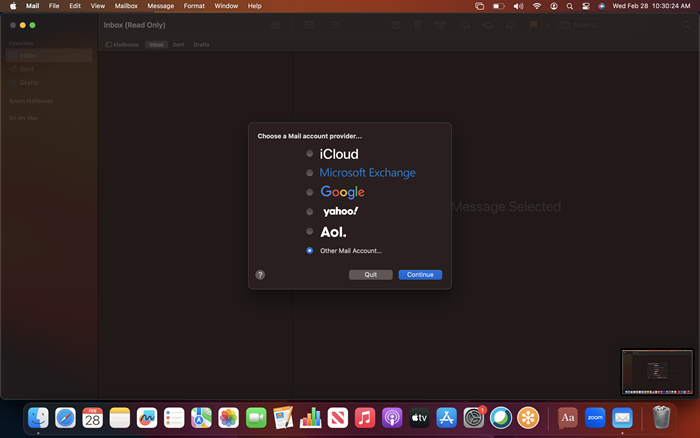700x438 pixels.
Task: Open Calendar showing 28 in the Dock
Action: click(x=93, y=418)
